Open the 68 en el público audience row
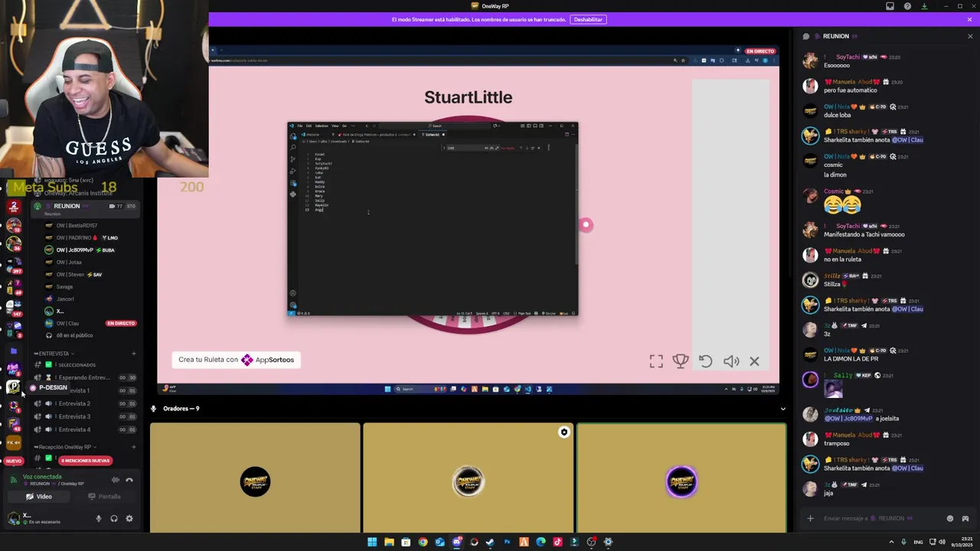The image size is (980, 551). (74, 335)
